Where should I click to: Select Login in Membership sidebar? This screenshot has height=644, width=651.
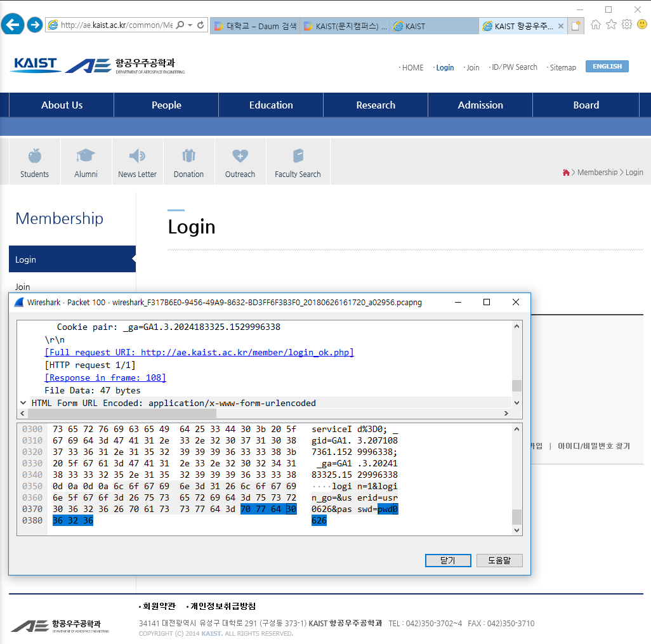pos(72,259)
